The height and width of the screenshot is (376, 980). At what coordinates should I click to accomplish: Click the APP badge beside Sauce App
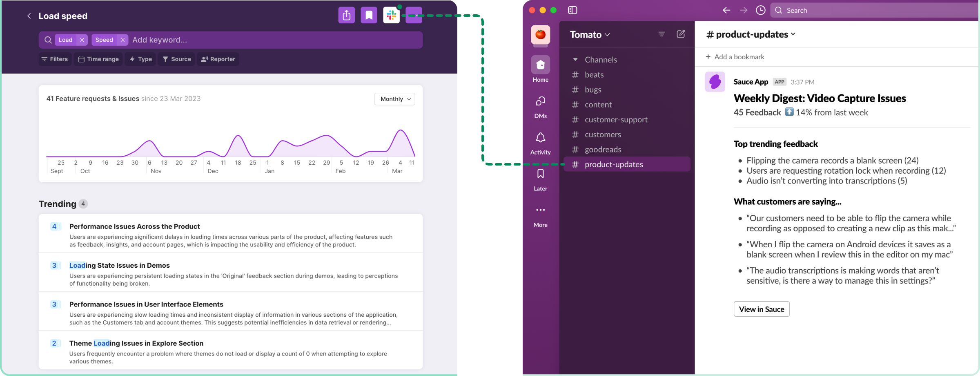click(780, 82)
